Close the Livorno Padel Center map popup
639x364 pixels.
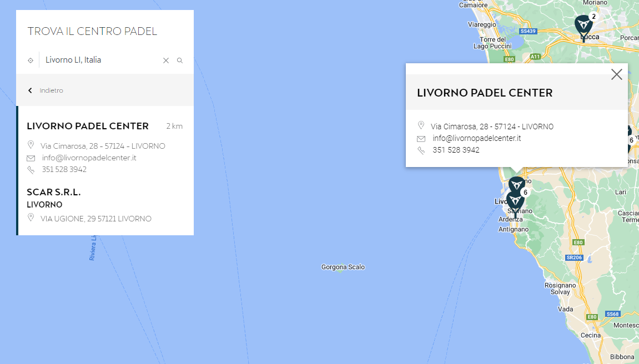coord(617,74)
